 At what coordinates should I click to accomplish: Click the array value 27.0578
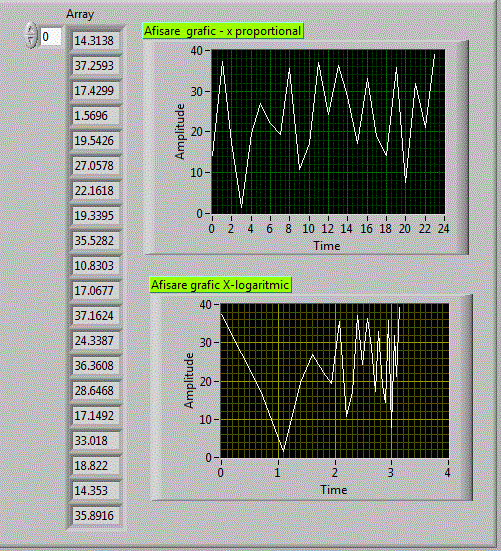94,166
